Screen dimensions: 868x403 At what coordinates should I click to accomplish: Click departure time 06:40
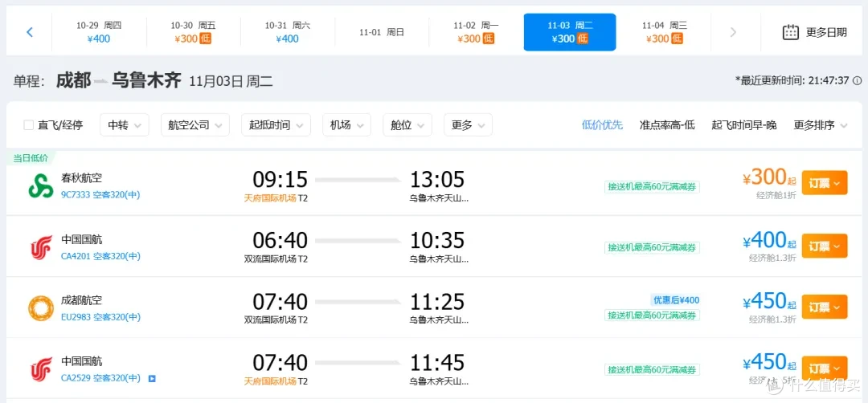pos(280,241)
